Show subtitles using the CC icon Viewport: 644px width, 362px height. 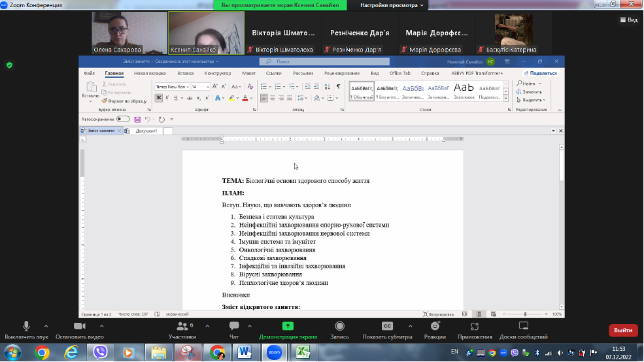pos(387,326)
